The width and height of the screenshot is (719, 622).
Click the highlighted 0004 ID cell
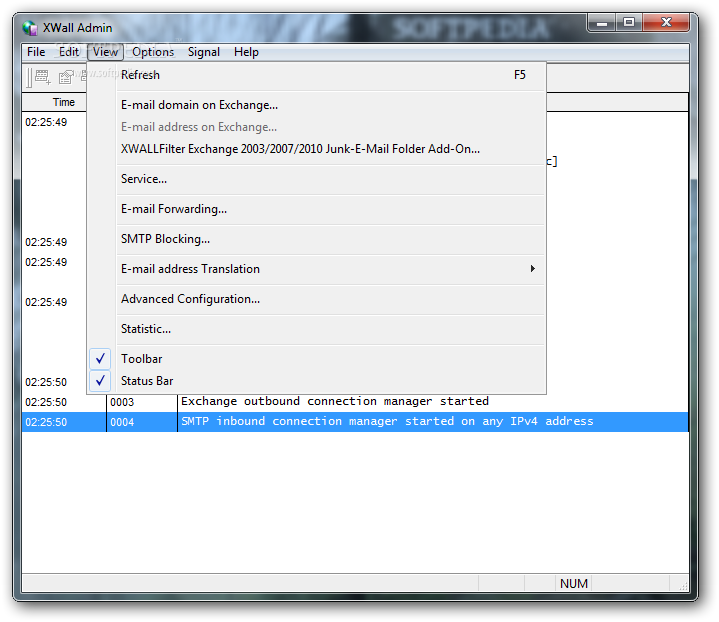point(142,422)
